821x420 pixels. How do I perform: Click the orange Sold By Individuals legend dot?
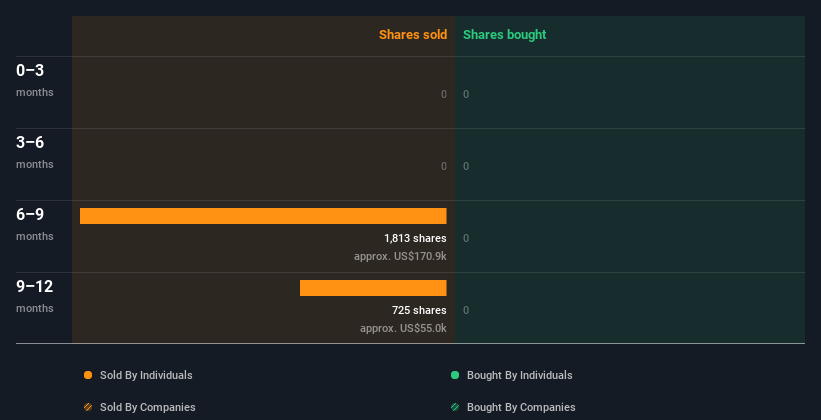tap(88, 375)
